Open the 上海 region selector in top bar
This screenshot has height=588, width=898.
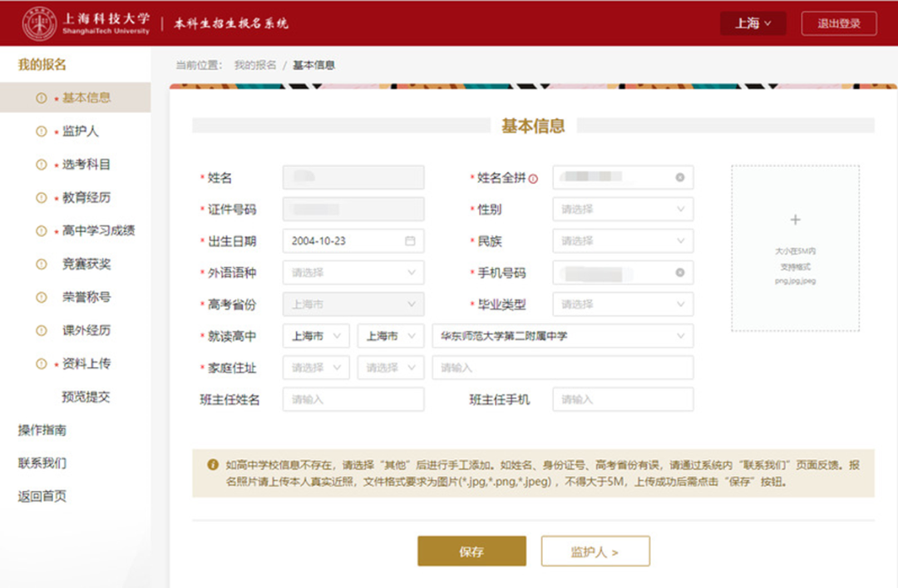click(752, 23)
